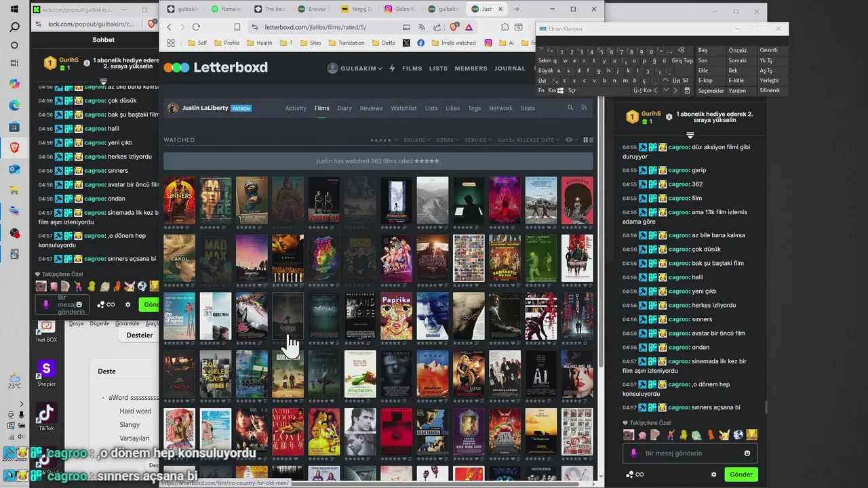Open emoji picker in right chat input
Image resolution: width=868 pixels, height=488 pixels.
[747, 453]
